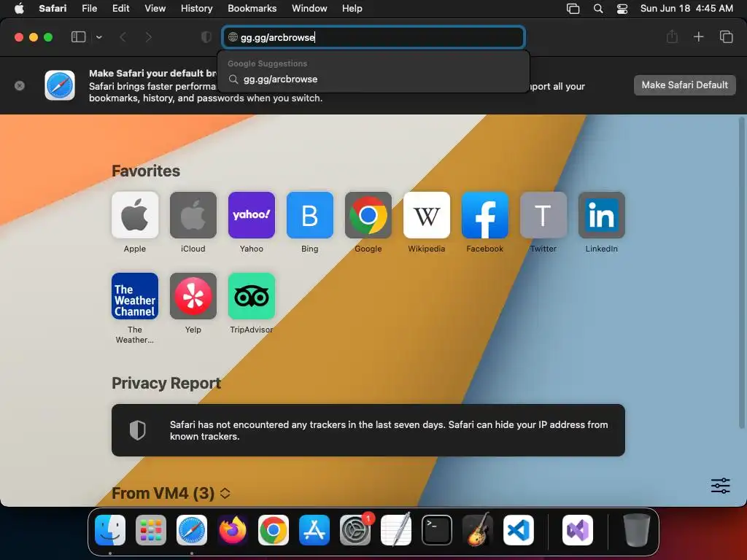Open the Edit menu
The height and width of the screenshot is (560, 747).
pos(120,8)
